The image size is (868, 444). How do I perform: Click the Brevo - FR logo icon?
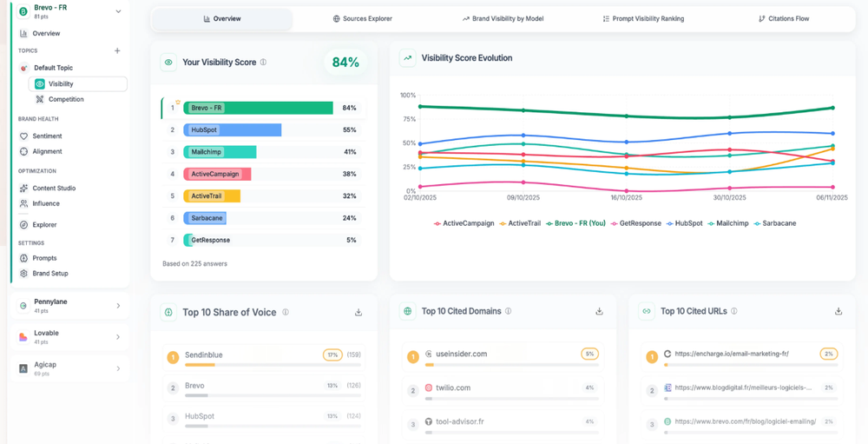coord(23,11)
